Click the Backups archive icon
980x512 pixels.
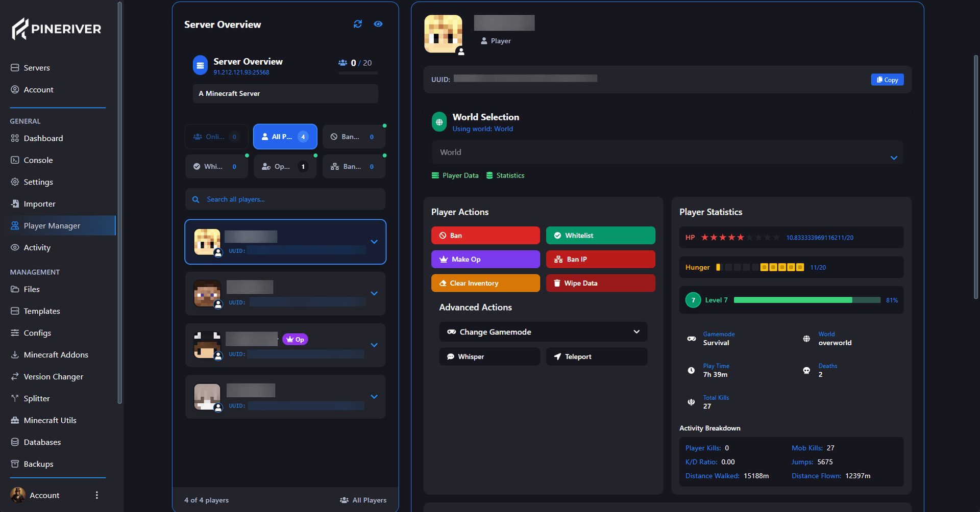point(15,464)
